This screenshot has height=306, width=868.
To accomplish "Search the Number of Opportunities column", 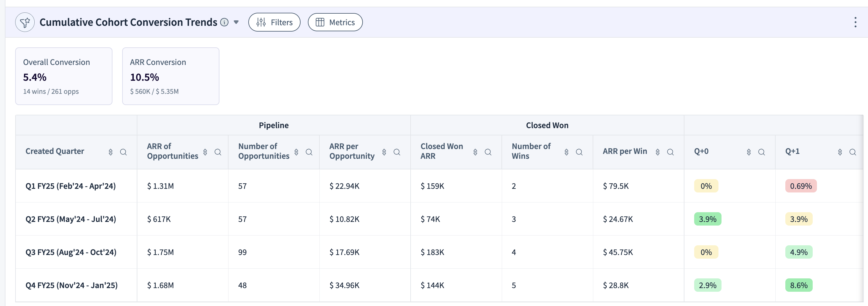I will [309, 152].
